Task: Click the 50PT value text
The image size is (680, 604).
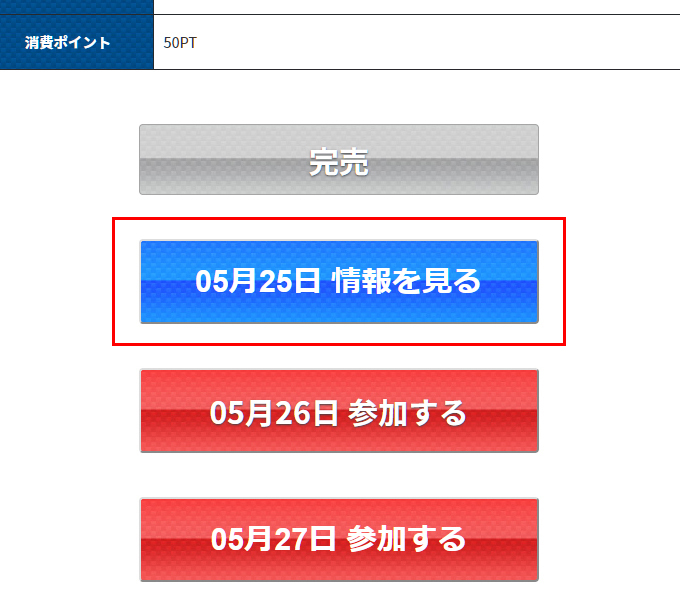Action: pos(180,42)
